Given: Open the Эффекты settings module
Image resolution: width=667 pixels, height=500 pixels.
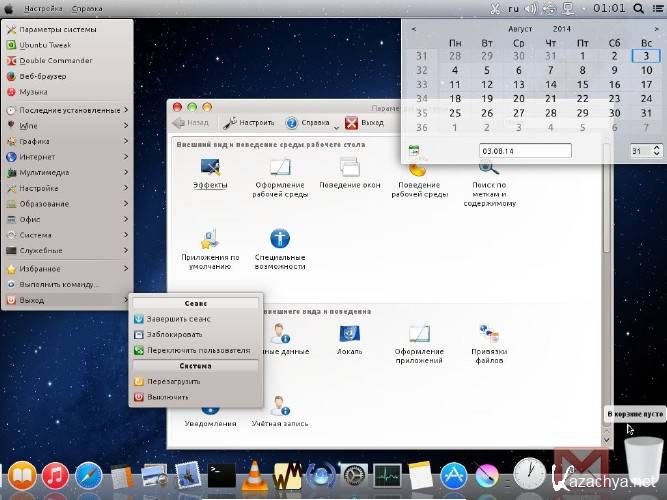Looking at the screenshot, I should pos(210,169).
